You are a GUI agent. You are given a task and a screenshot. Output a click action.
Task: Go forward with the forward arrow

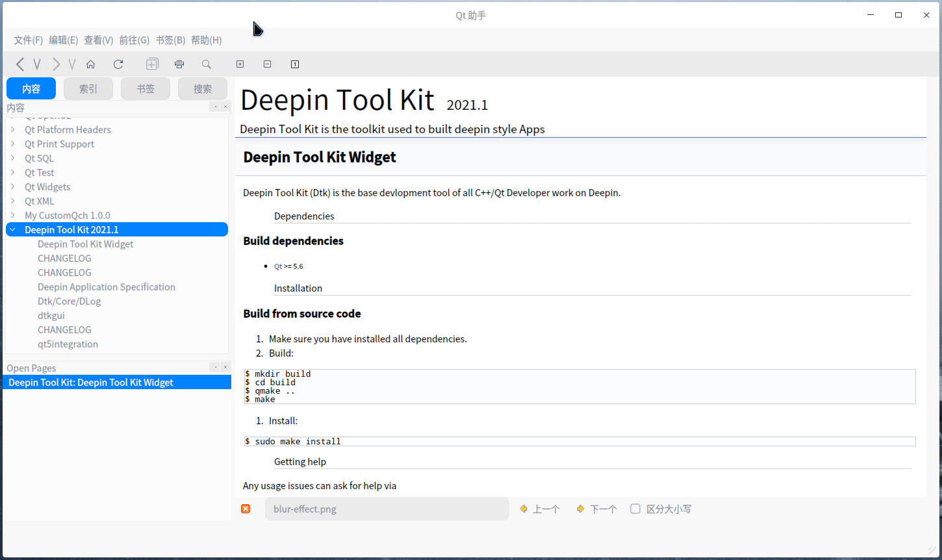coord(57,64)
